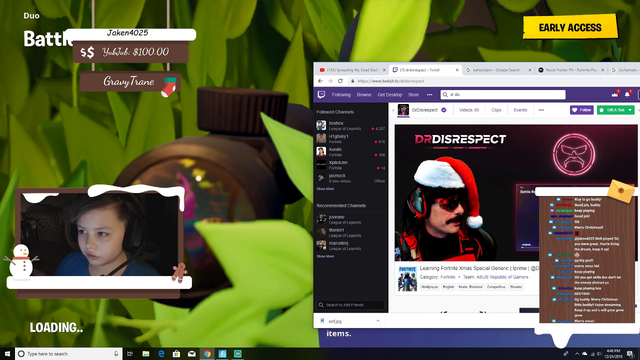The height and width of the screenshot is (360, 640).
Task: Click the DrDisrespect verified badge
Action: pos(444,110)
